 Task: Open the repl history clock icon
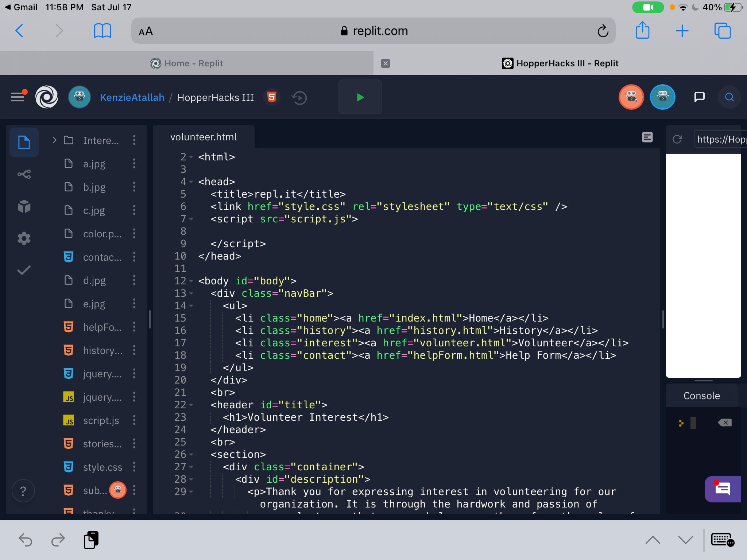point(299,98)
